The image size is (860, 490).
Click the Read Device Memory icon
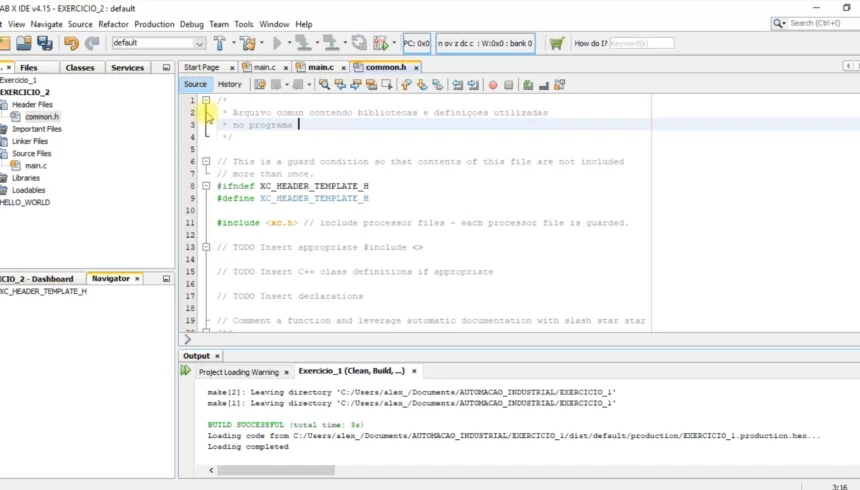[330, 43]
